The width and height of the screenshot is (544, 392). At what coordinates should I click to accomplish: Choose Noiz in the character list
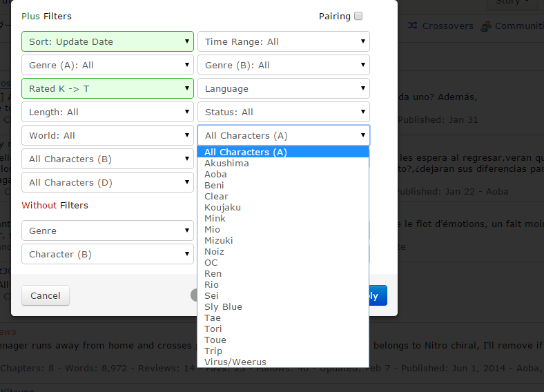214,251
